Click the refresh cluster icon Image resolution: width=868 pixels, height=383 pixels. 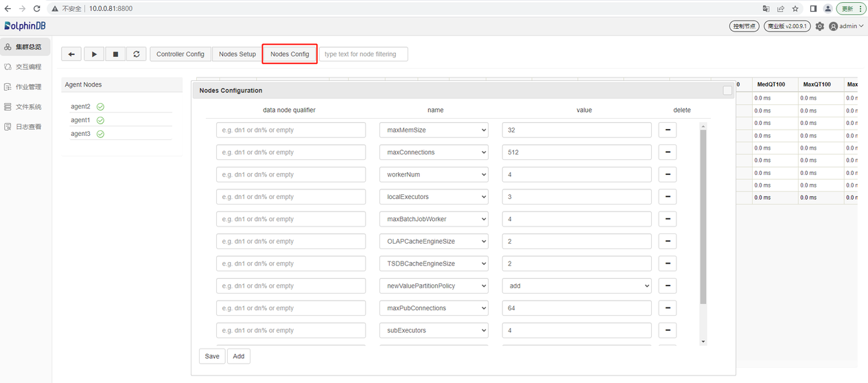pos(137,54)
